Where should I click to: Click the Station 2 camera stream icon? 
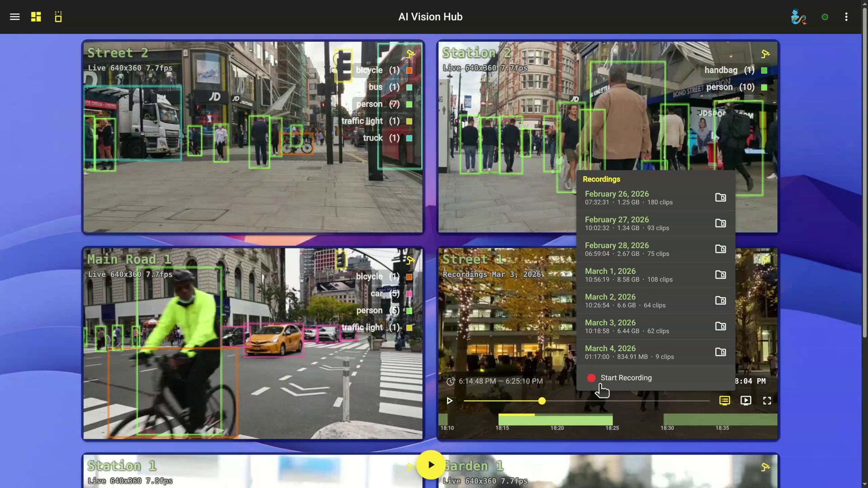coord(765,54)
